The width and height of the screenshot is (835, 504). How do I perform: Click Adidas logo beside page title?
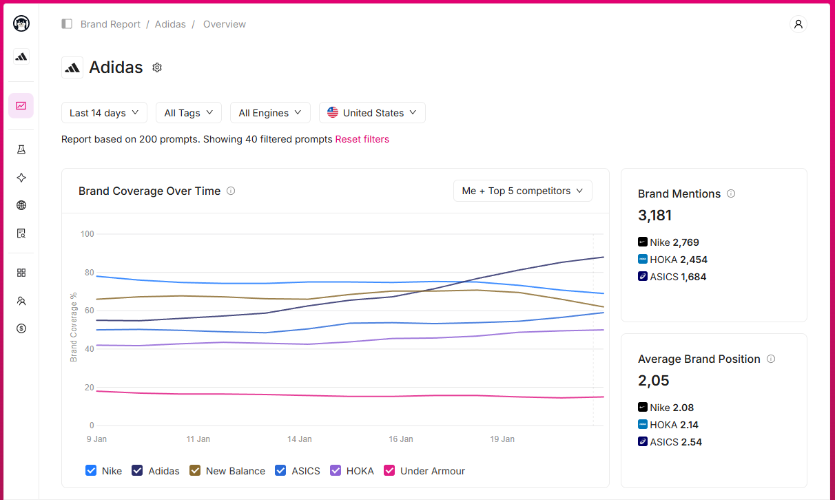point(72,67)
